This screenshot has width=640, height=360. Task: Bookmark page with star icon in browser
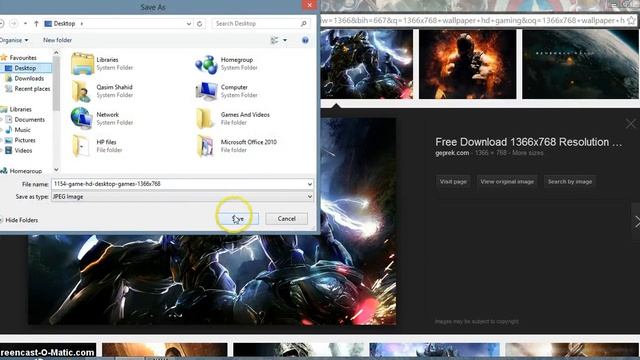(631, 20)
